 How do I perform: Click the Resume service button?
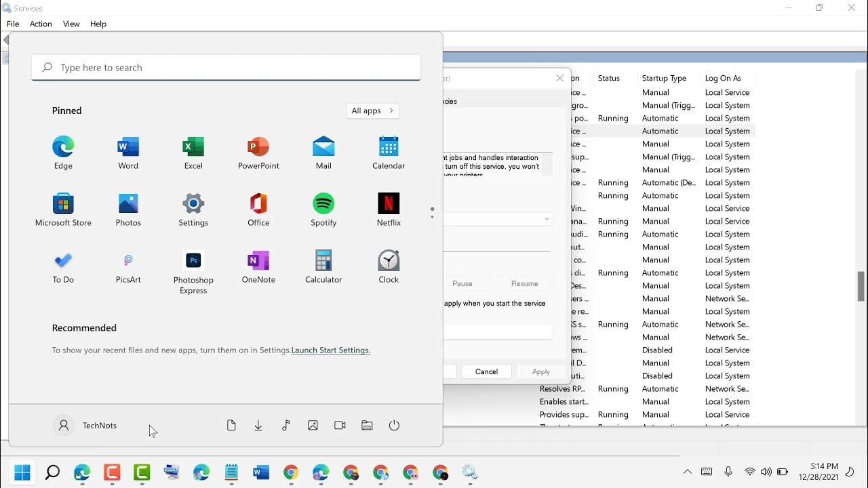[x=524, y=283]
